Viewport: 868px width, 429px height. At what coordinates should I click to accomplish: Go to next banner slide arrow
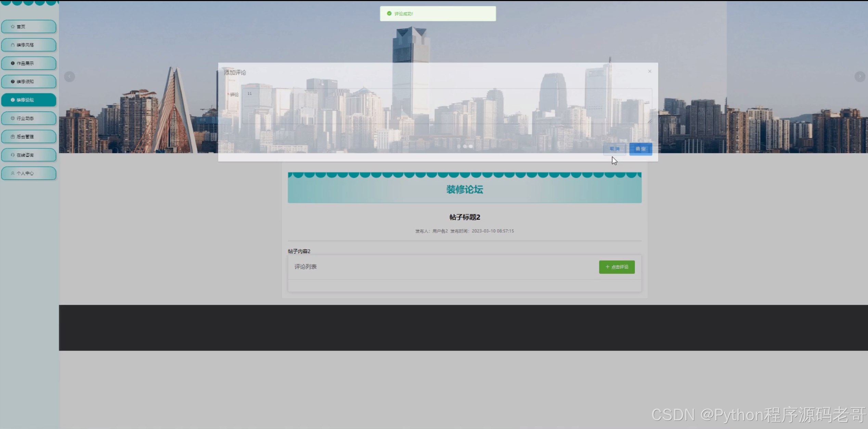(x=859, y=76)
